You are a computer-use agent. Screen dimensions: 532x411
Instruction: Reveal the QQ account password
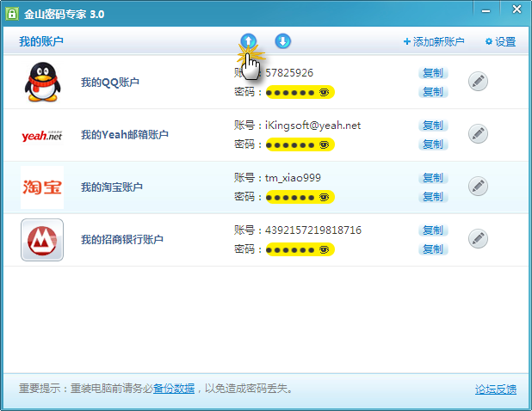[x=325, y=92]
